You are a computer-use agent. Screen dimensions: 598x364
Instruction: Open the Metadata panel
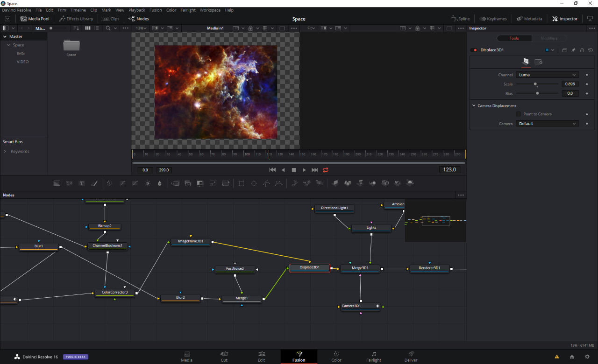pyautogui.click(x=529, y=19)
